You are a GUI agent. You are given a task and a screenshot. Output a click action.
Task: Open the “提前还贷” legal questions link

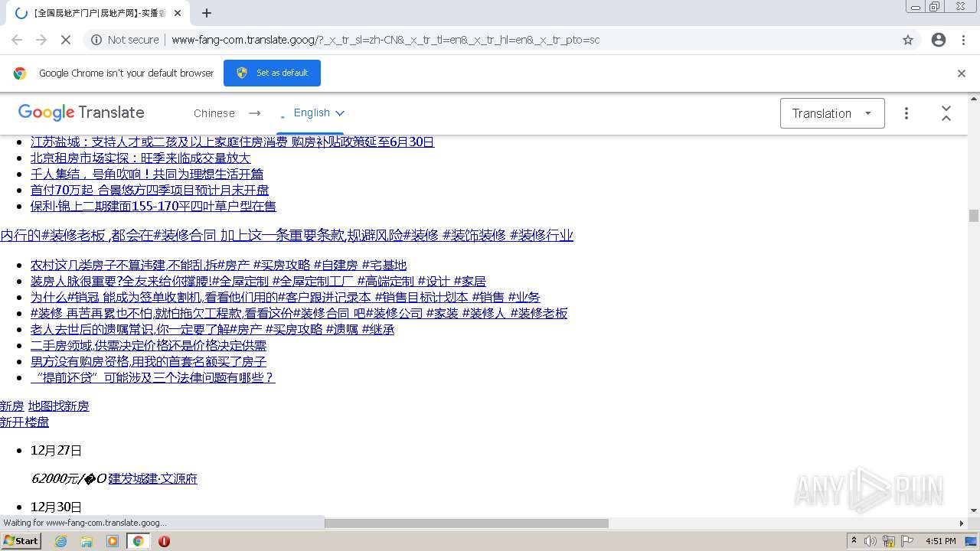click(x=152, y=377)
